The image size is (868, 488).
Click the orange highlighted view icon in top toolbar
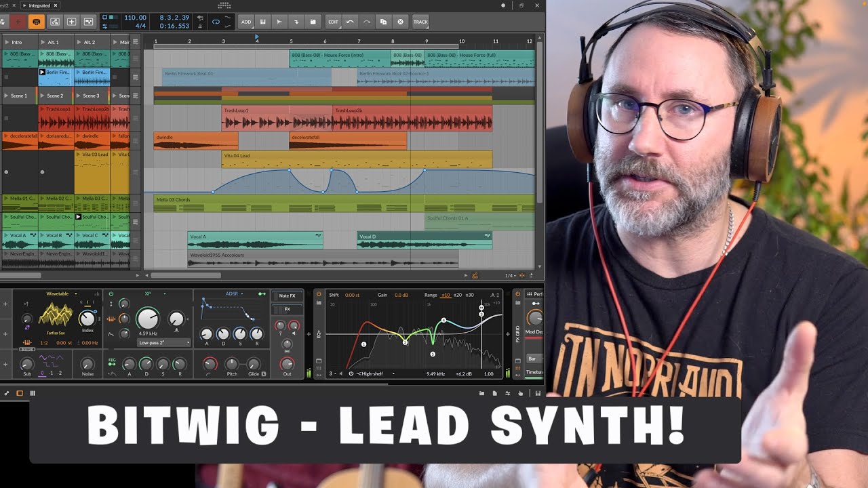pyautogui.click(x=37, y=22)
